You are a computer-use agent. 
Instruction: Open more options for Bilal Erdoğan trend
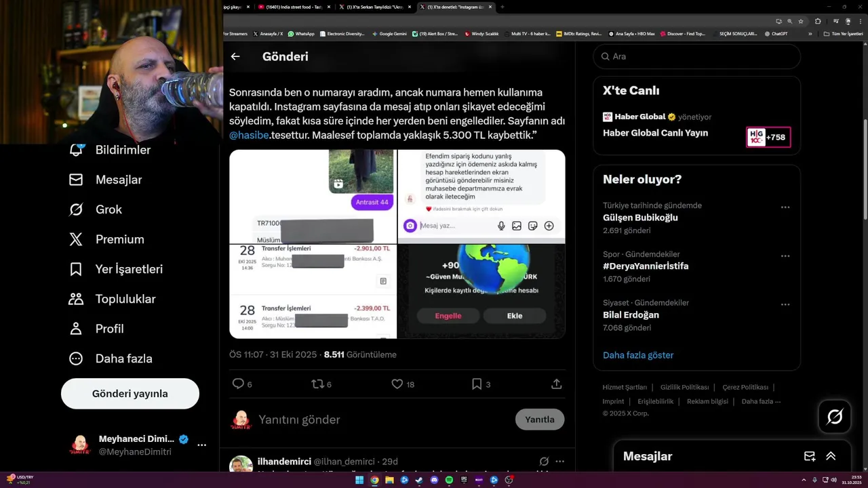785,304
